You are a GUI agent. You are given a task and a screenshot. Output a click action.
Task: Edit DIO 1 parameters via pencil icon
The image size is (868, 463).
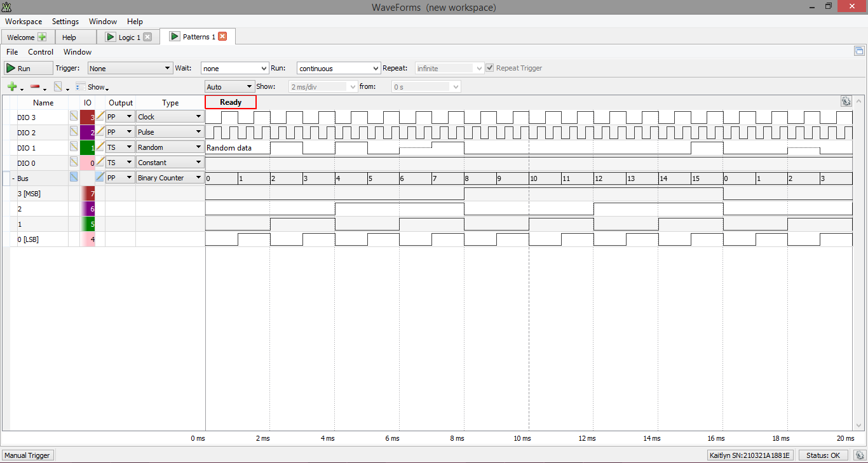coord(100,147)
